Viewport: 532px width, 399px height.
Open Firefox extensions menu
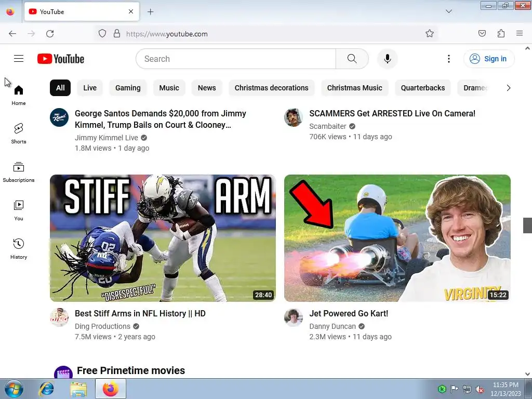501,34
